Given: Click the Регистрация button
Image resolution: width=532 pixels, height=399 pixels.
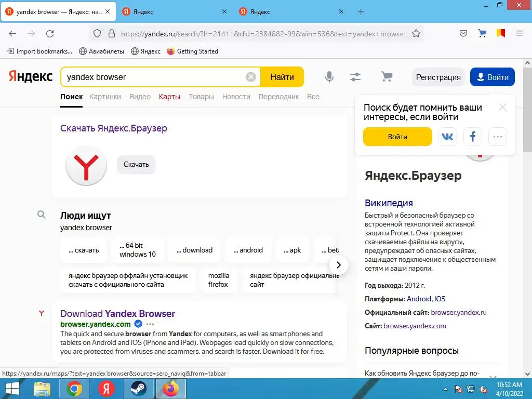Looking at the screenshot, I should pyautogui.click(x=438, y=77).
